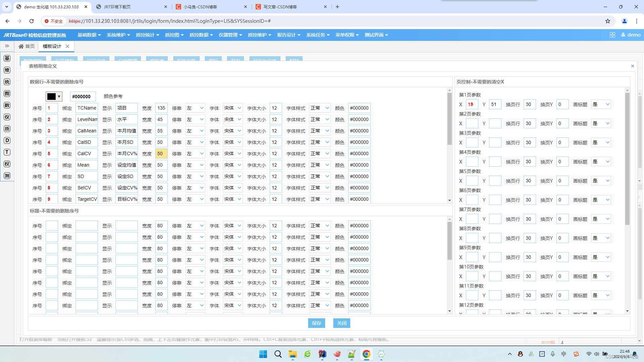Click the 保存 button
The image size is (644, 362).
coord(317,323)
